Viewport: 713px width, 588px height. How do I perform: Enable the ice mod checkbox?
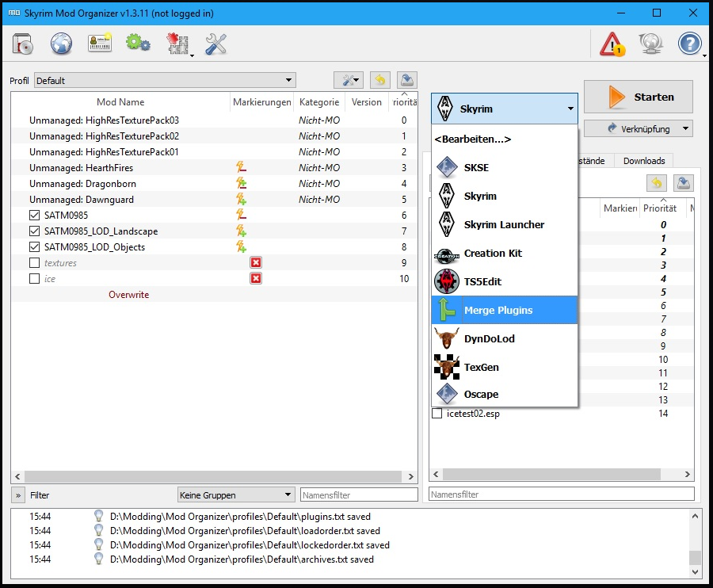tap(34, 279)
